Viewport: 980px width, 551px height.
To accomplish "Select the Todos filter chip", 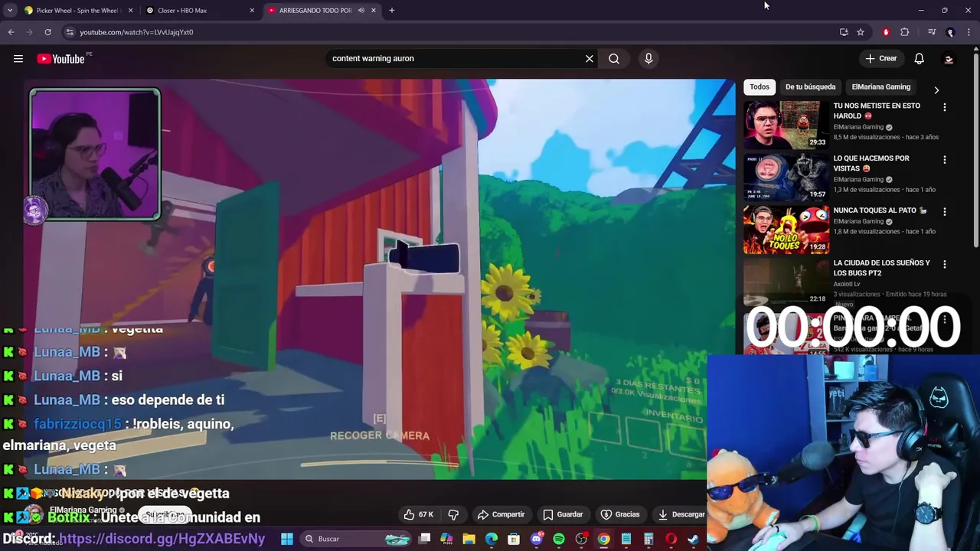I will 759,86.
